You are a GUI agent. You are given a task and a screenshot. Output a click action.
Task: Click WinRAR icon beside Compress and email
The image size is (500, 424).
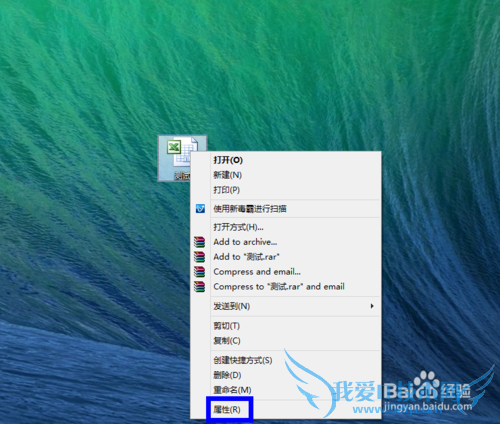click(x=199, y=272)
